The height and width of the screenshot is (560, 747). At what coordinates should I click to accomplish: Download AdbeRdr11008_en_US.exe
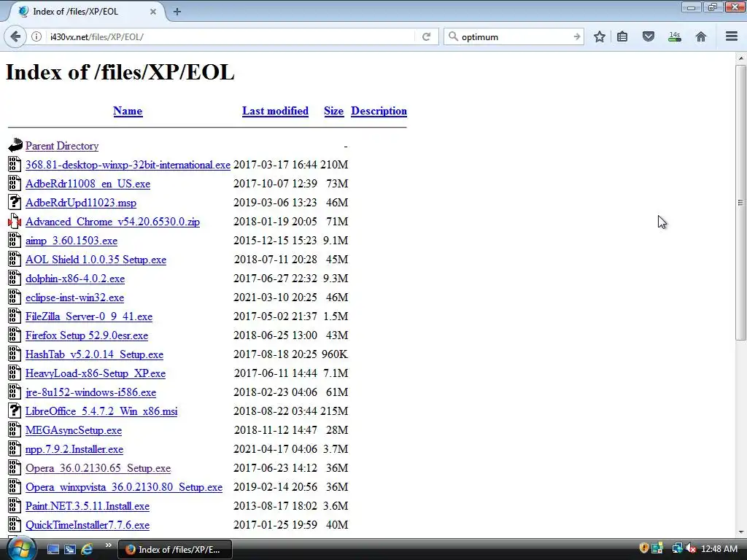click(88, 184)
